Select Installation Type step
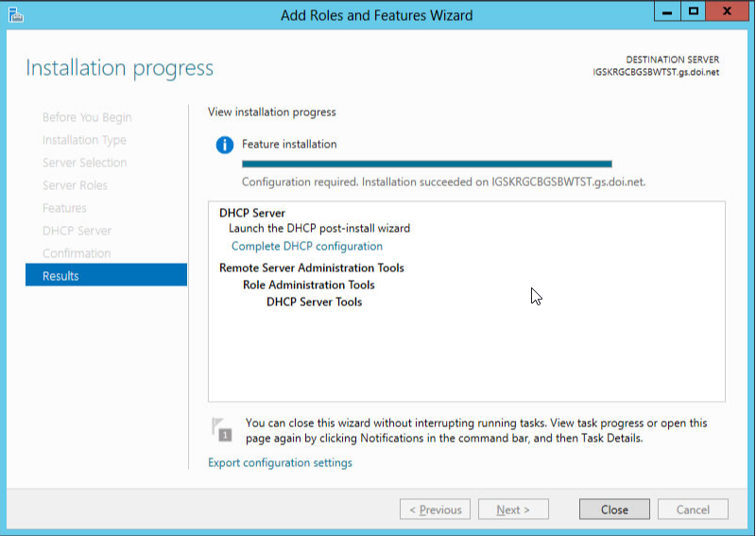 tap(84, 140)
